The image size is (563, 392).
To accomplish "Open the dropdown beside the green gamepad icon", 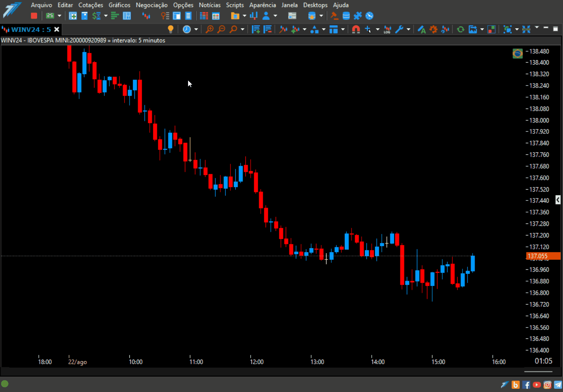I will (59, 16).
